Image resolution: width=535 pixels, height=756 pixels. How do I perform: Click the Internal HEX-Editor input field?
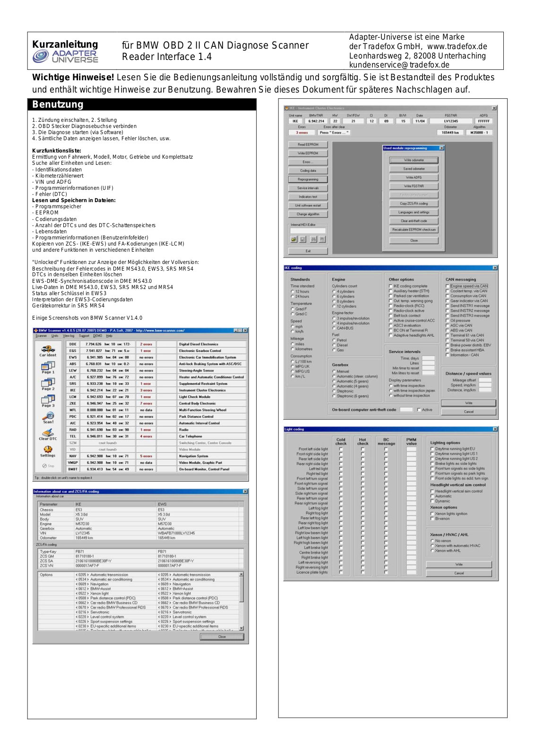308,231
